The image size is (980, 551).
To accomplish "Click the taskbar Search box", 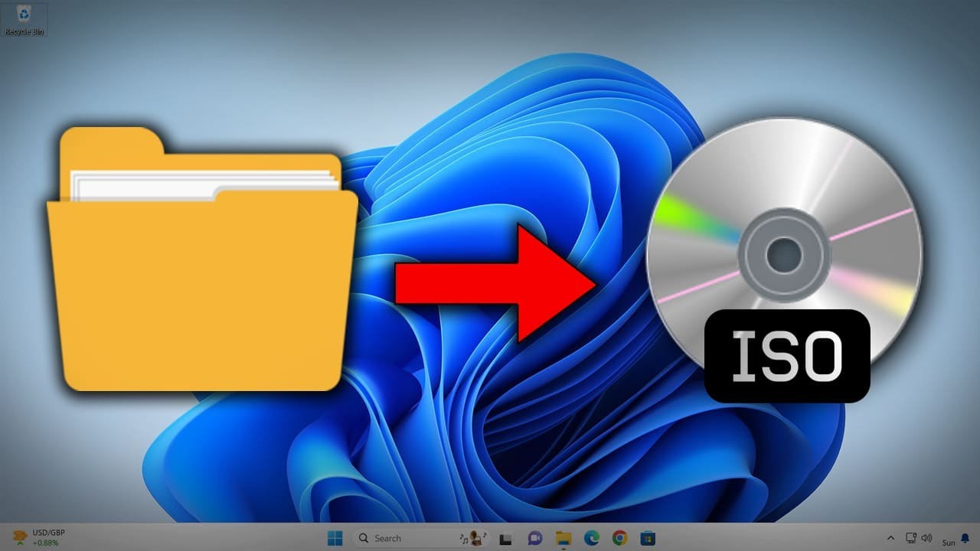I will tap(422, 538).
